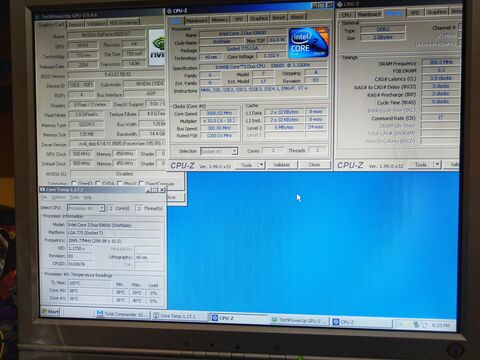Image resolution: width=480 pixels, height=360 pixels.
Task: Click the Intel Core 2 logo
Action: point(309,43)
